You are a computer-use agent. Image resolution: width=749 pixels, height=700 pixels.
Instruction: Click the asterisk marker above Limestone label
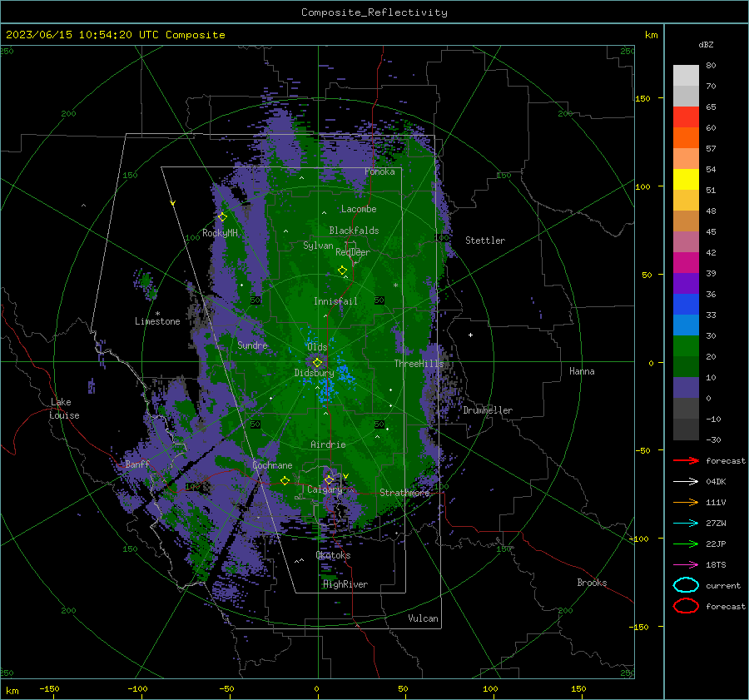tap(157, 314)
